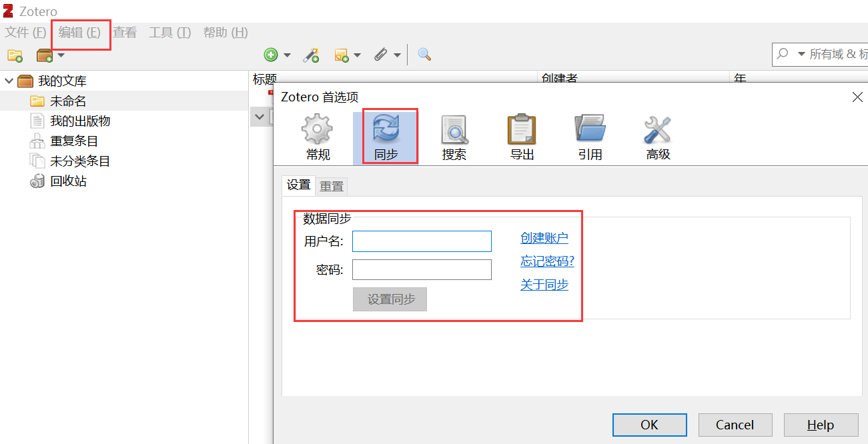Open the New Note dropdown arrow
Viewport: 868px width, 444px height.
point(357,55)
